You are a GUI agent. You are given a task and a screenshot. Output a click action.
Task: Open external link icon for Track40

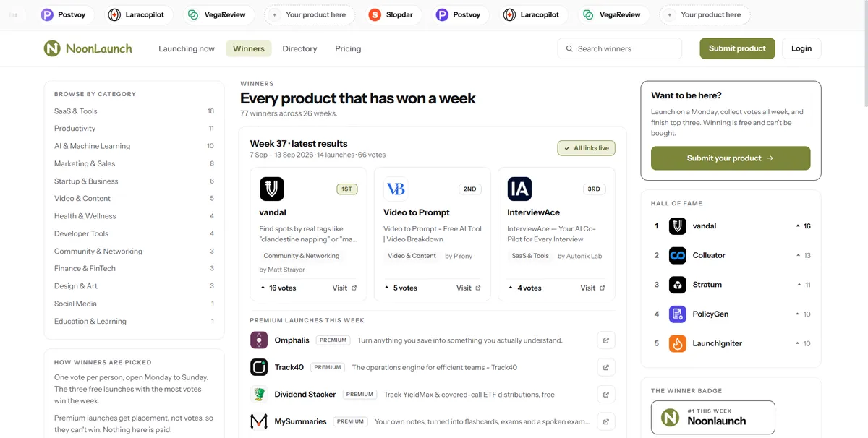pyautogui.click(x=606, y=367)
